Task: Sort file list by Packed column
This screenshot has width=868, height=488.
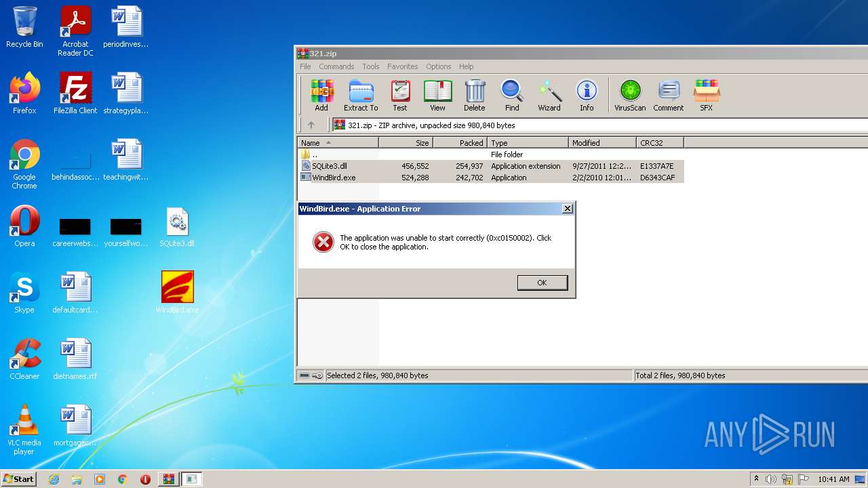Action: [460, 143]
